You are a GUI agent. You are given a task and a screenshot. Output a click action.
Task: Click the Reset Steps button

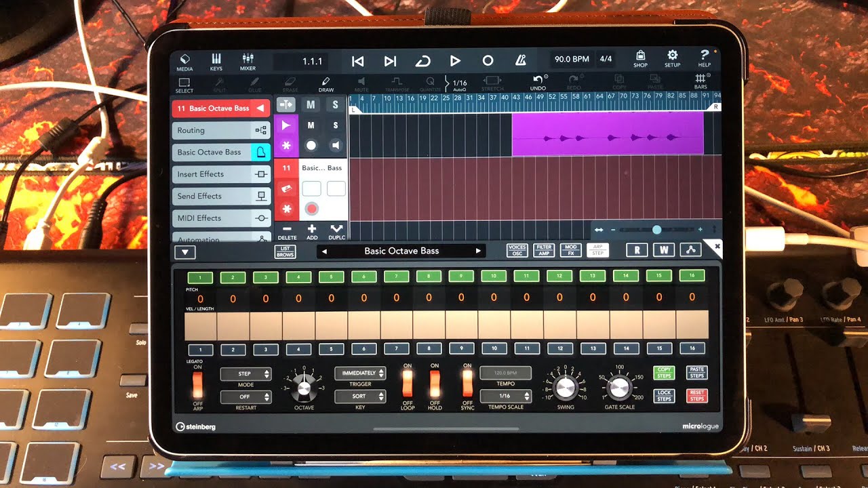pos(697,396)
